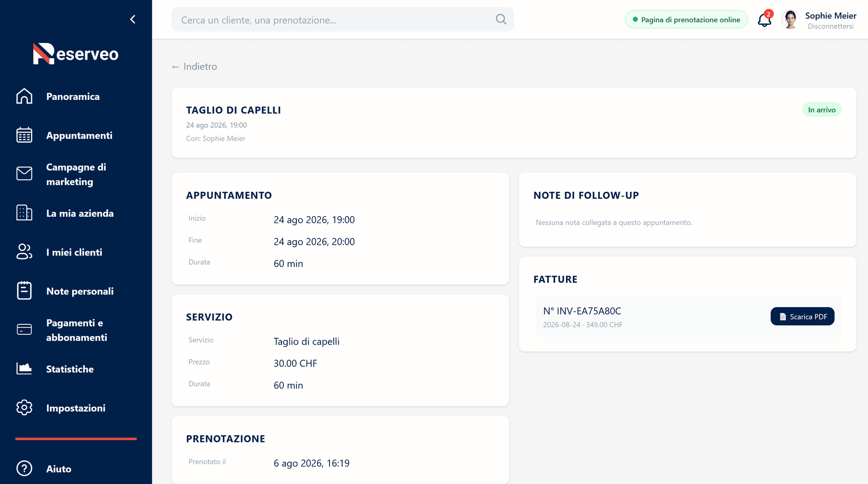Click invoice number N° INV-EA75A80C
868x484 pixels.
pyautogui.click(x=582, y=311)
